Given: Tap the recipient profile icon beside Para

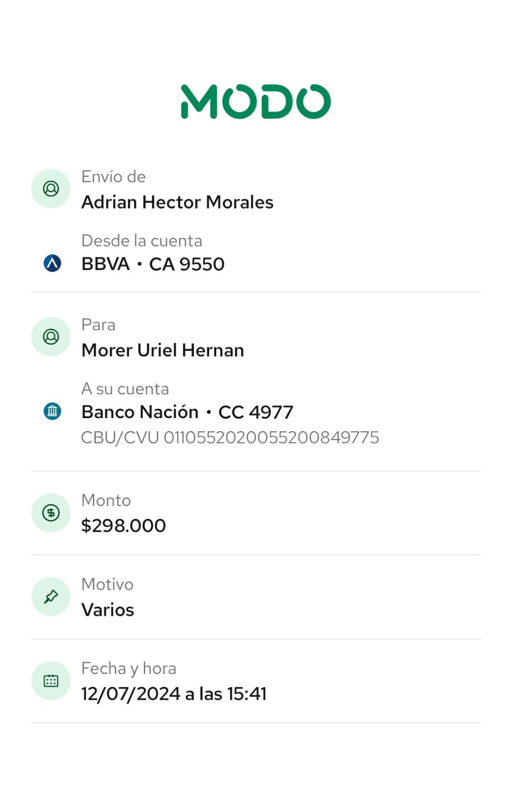Looking at the screenshot, I should (x=51, y=337).
